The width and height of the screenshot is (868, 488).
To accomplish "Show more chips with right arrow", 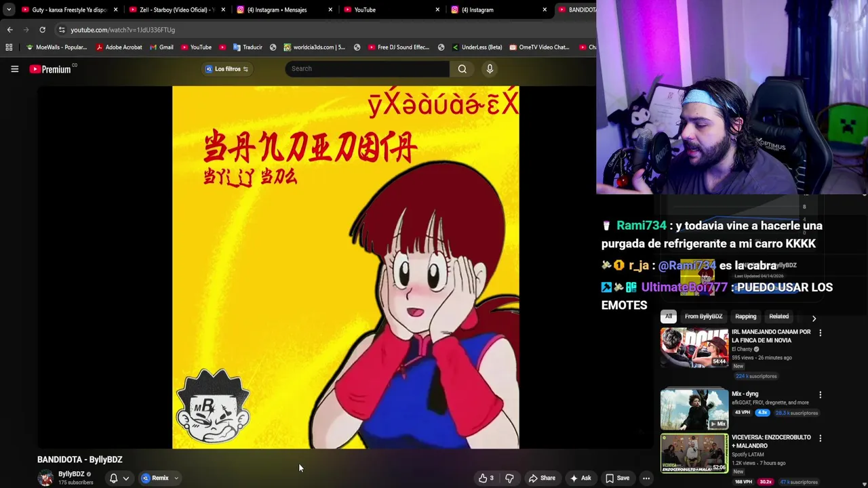I will coord(814,318).
